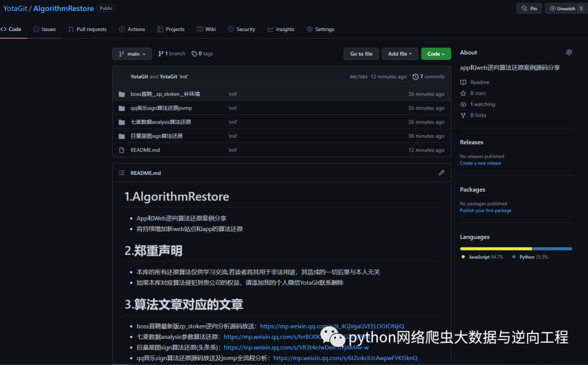The height and width of the screenshot is (365, 588).
Task: Open the green Code dropdown
Action: coord(436,53)
